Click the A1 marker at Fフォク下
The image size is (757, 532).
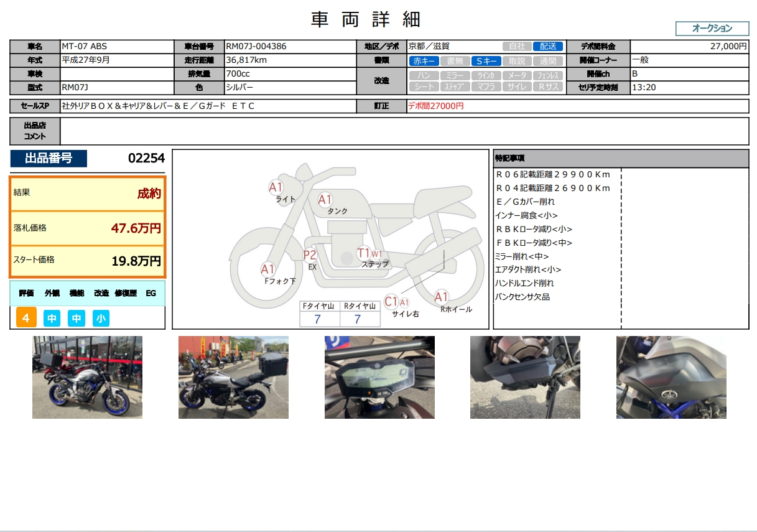[267, 269]
